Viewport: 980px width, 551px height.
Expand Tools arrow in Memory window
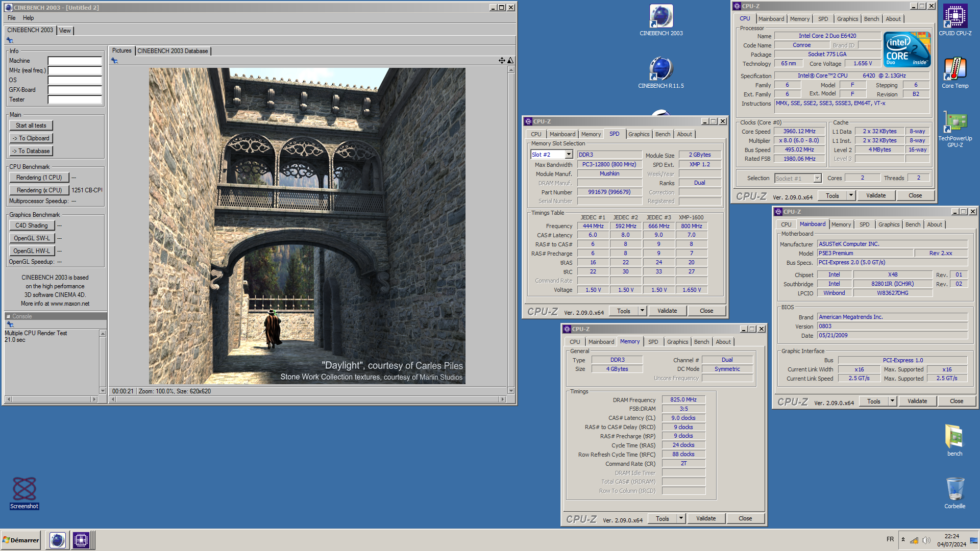tap(681, 518)
